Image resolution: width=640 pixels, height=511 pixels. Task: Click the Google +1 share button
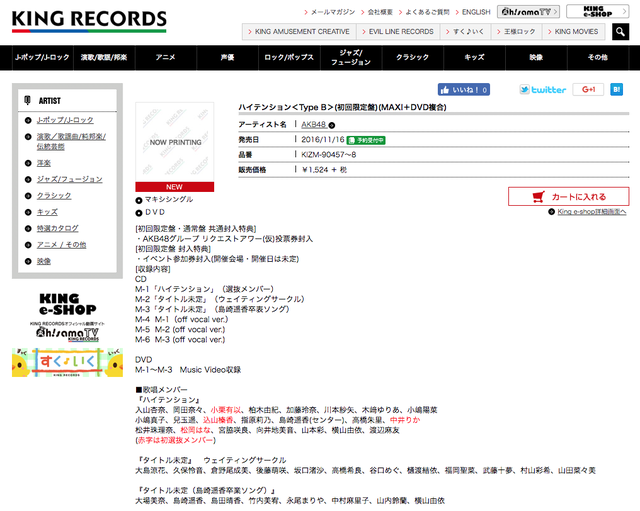[x=588, y=89]
